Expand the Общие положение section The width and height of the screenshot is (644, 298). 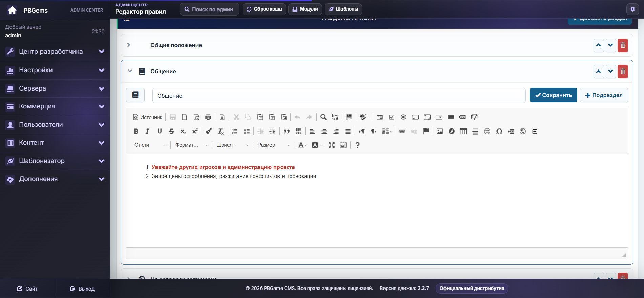(x=129, y=45)
